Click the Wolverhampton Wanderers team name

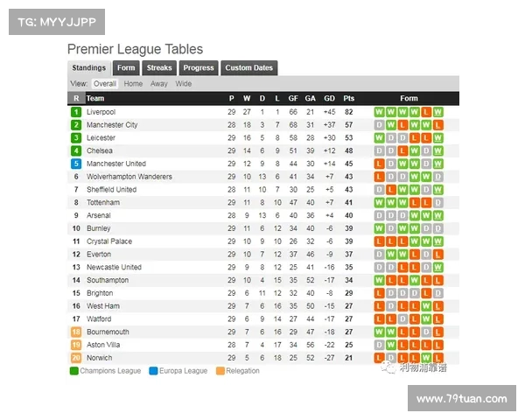129,177
